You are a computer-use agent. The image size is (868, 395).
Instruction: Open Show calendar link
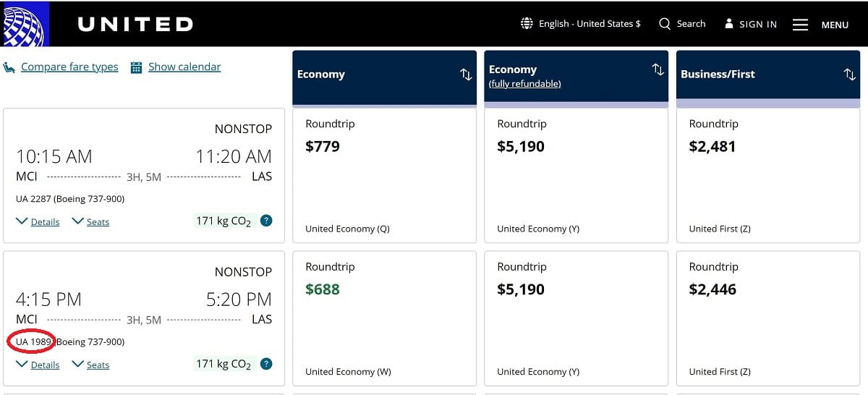[184, 67]
